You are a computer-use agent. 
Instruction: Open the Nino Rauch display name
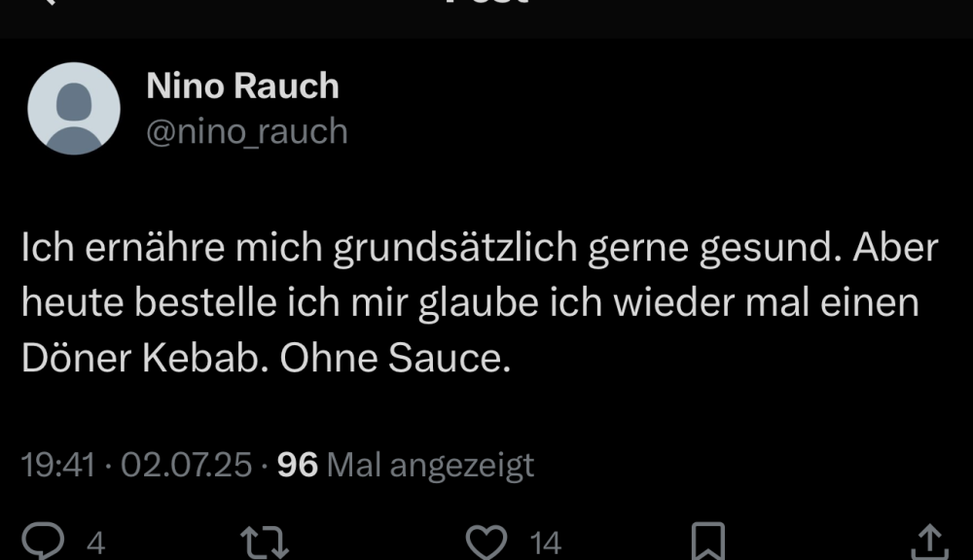coord(242,87)
